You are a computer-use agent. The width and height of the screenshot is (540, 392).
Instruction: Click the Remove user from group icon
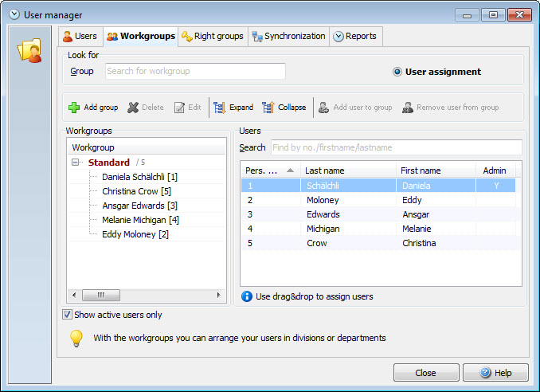[408, 108]
